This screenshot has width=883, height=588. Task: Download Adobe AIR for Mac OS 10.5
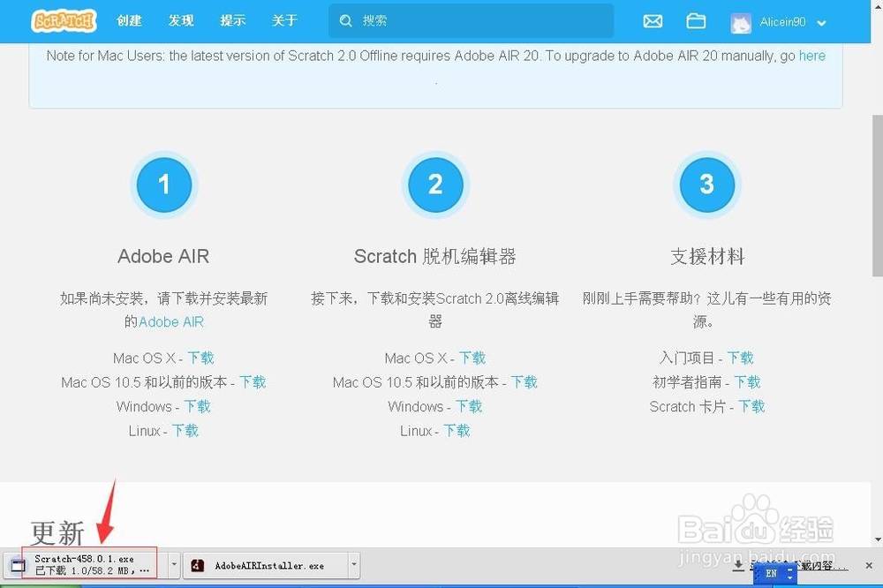click(253, 382)
